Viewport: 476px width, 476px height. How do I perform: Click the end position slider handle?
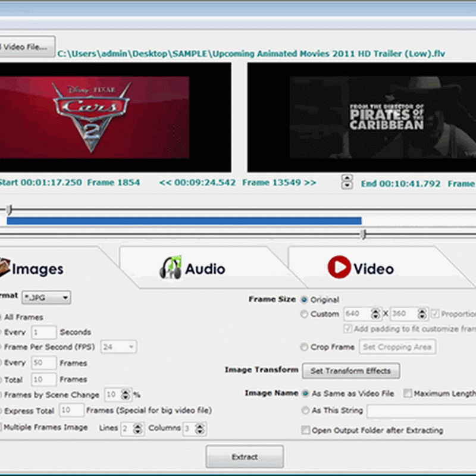[x=364, y=234]
